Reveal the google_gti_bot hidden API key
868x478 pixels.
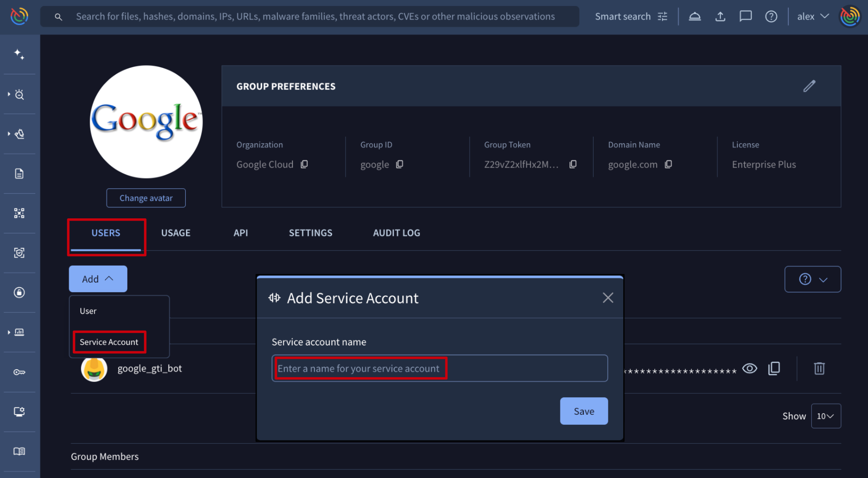pyautogui.click(x=750, y=368)
